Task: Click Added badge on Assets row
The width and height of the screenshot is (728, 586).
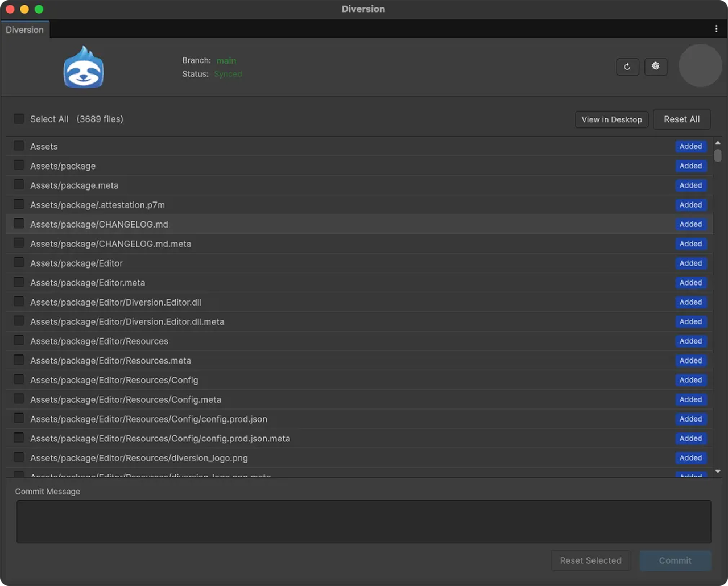Action: click(x=690, y=146)
